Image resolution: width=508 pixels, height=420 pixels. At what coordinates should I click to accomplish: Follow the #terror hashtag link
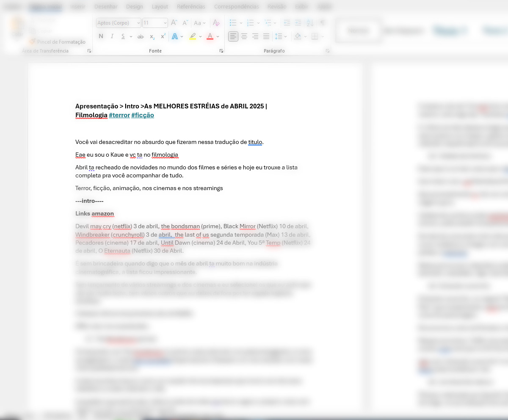119,115
